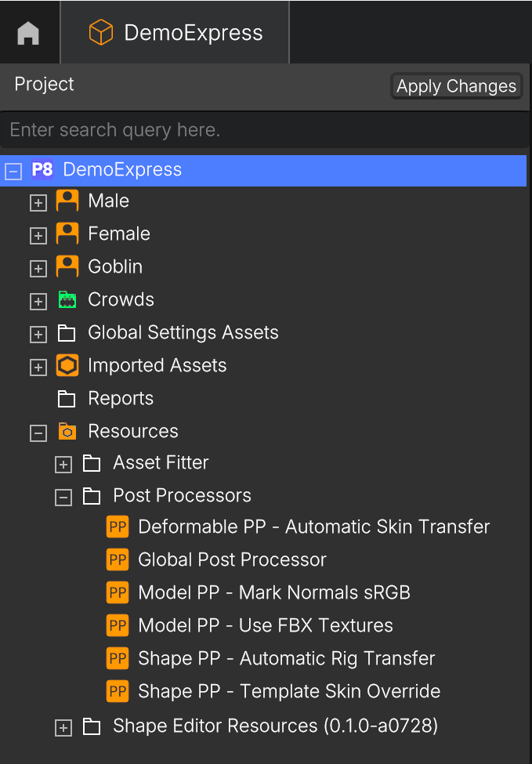Collapse the Post Processors folder
Viewport: 532px width, 764px height.
pyautogui.click(x=63, y=498)
